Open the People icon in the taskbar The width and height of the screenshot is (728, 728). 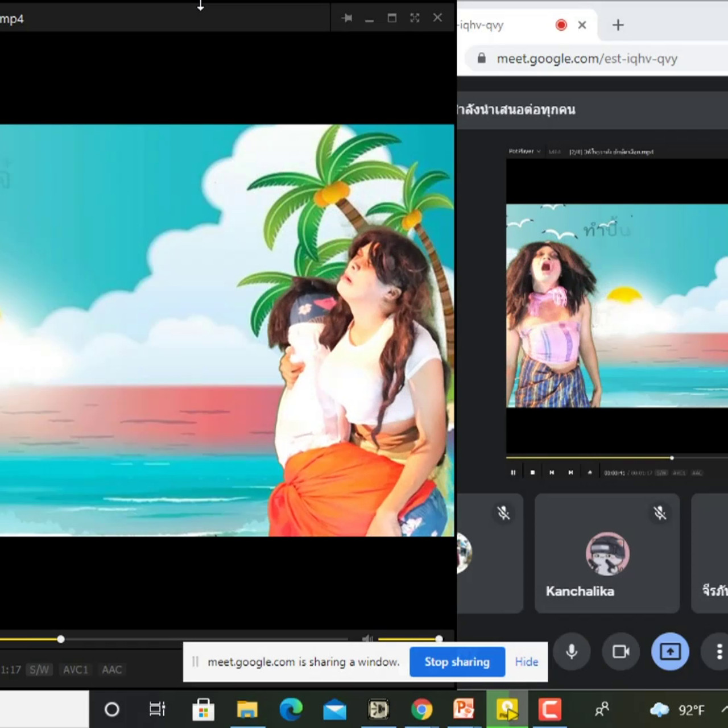[x=602, y=709]
